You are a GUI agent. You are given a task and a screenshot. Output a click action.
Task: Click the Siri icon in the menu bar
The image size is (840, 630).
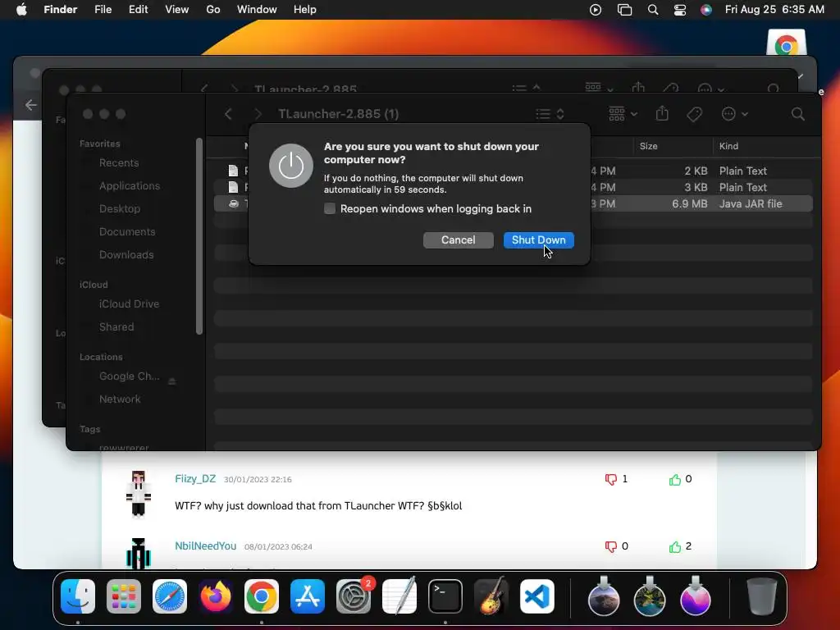click(x=706, y=10)
